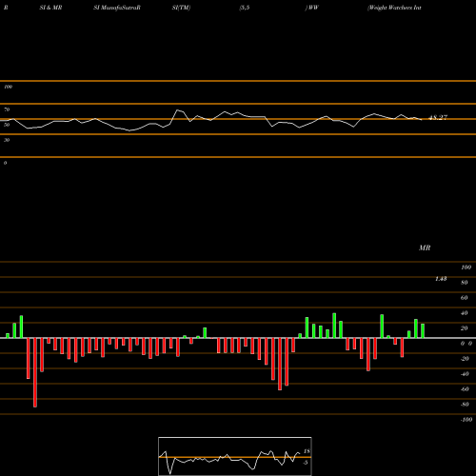
Task: Click the RSI axis label 70
Action: pos(7,109)
